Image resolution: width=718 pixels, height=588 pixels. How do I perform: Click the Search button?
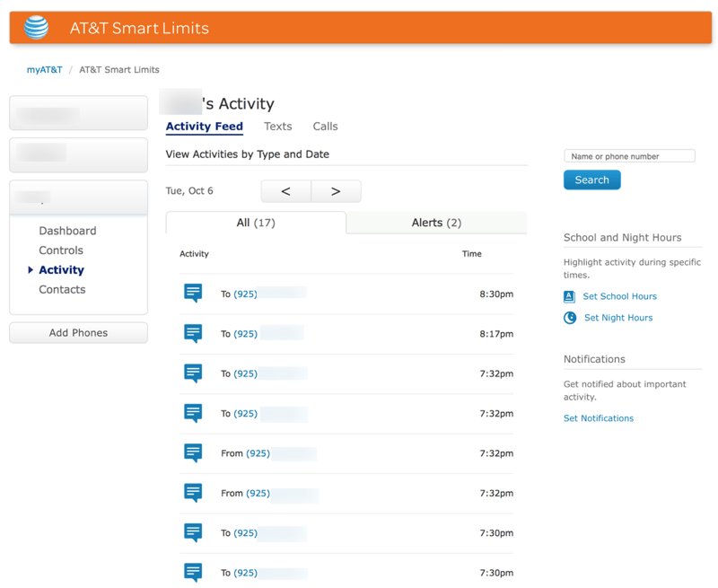tap(592, 180)
